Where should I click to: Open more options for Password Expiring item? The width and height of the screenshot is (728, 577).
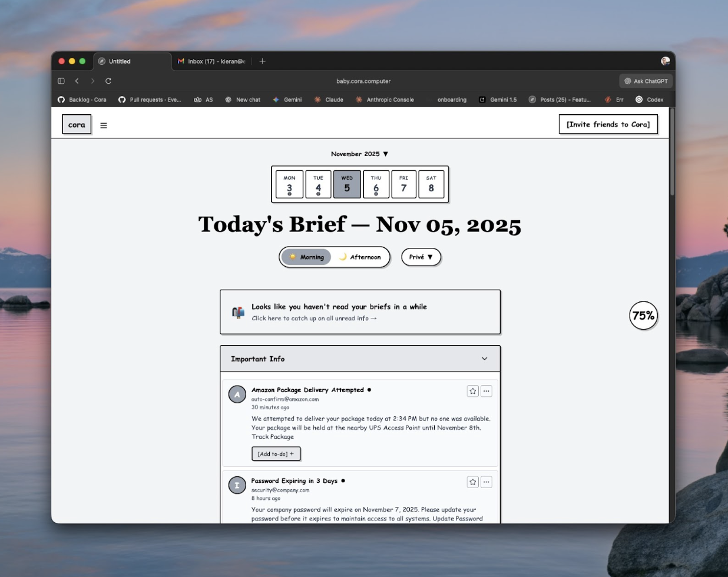tap(486, 482)
